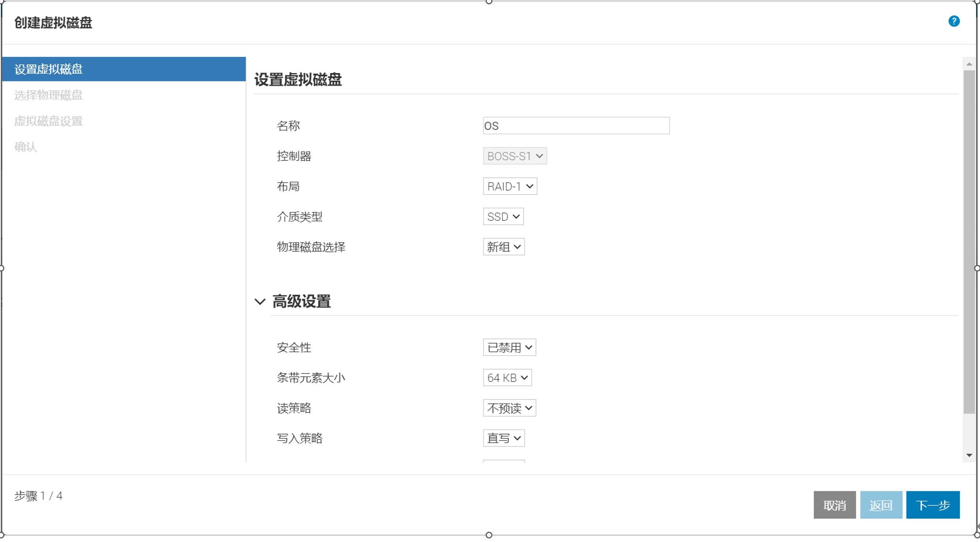Click the scrollbar down arrow
Screen dimensions: 980x542
click(x=969, y=455)
